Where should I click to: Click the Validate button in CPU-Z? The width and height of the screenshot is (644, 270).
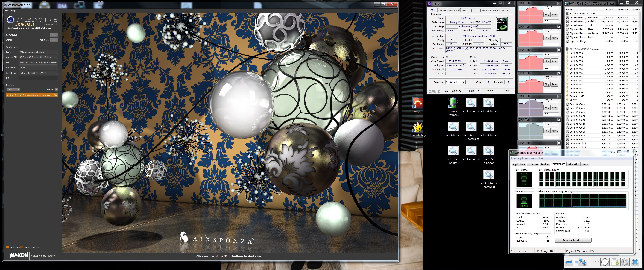click(489, 90)
